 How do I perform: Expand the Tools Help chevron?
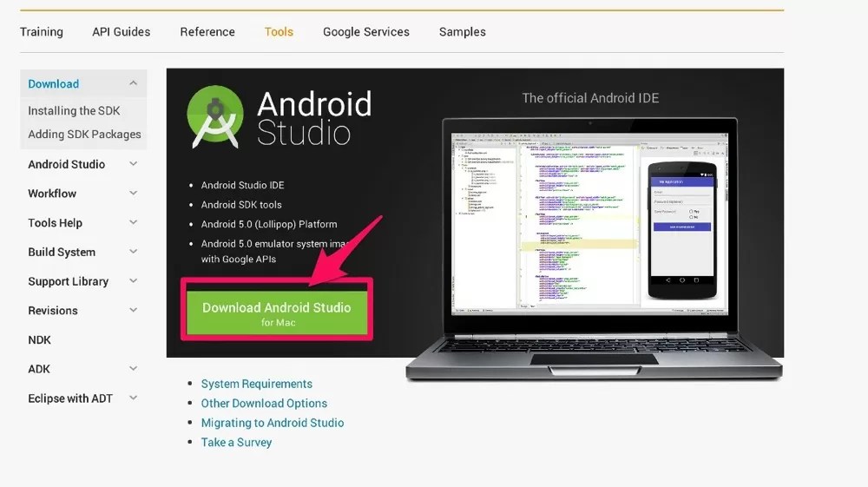tap(134, 222)
